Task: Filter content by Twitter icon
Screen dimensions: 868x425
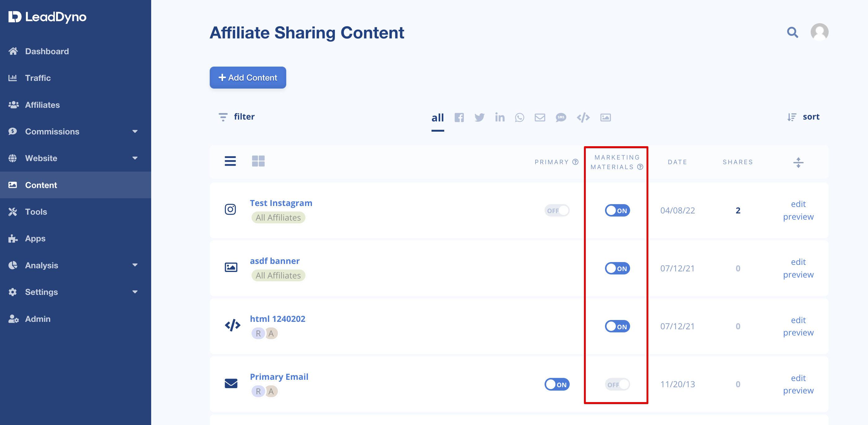Action: (x=479, y=117)
